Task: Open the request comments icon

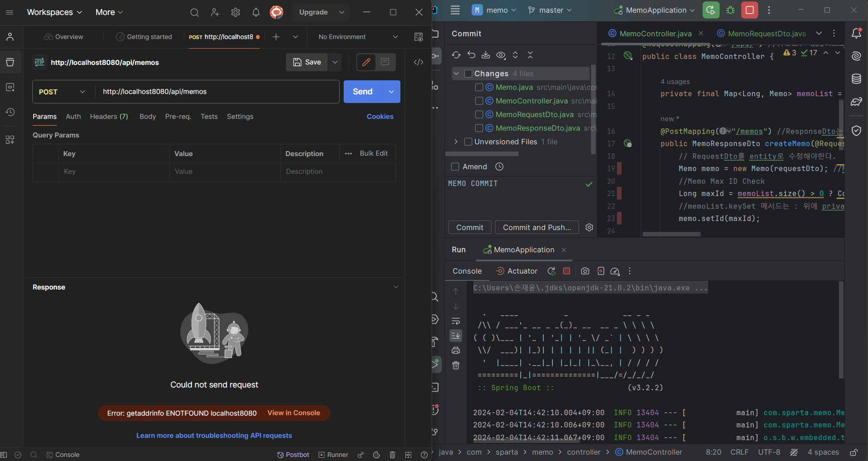Action: click(385, 62)
